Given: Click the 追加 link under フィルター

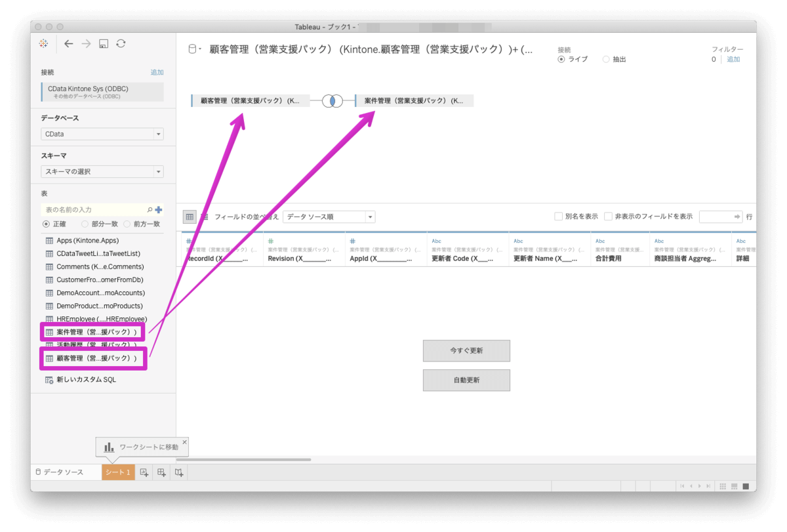Looking at the screenshot, I should pos(733,59).
